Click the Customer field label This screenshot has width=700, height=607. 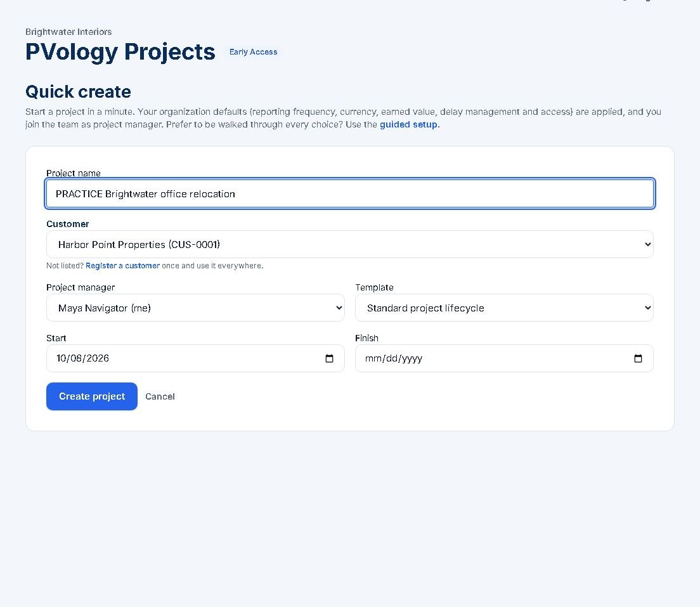[67, 224]
